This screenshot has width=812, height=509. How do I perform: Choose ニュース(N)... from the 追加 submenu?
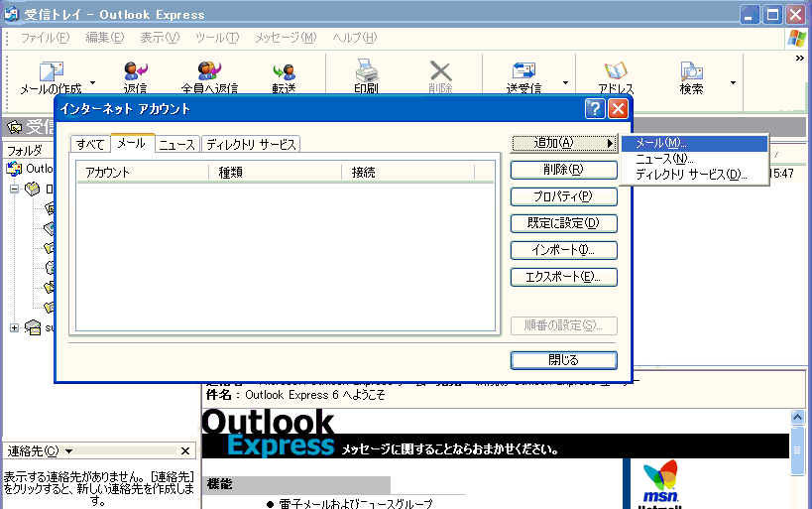point(664,159)
